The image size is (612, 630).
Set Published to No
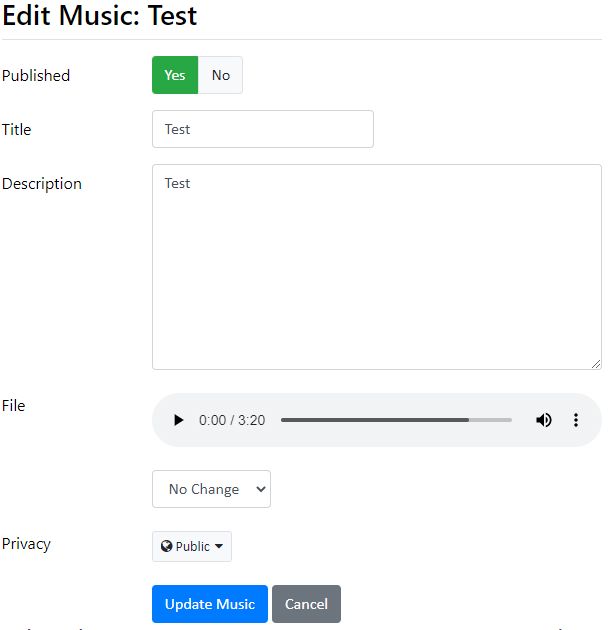221,75
